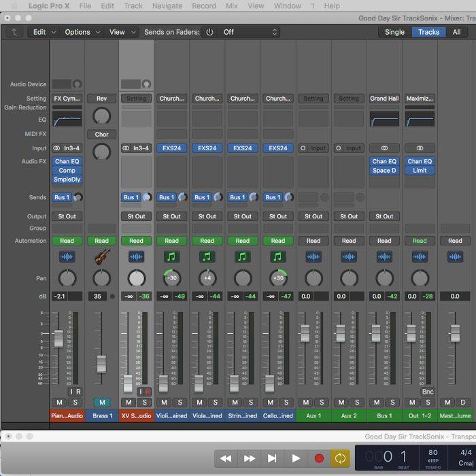This screenshot has height=476, width=476.
Task: Open the mixer Edit dropdown menu
Action: [44, 32]
